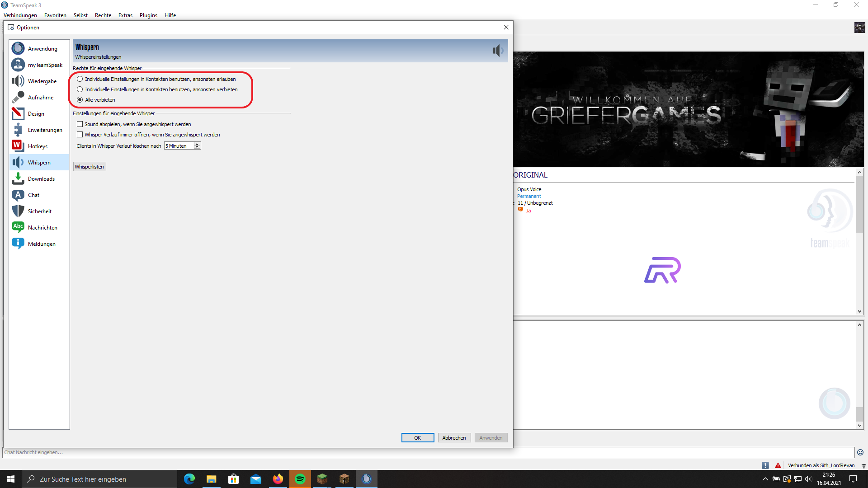Click 'Verbunden als Sith_LordRevan' status text
This screenshot has width=868, height=488.
(821, 465)
